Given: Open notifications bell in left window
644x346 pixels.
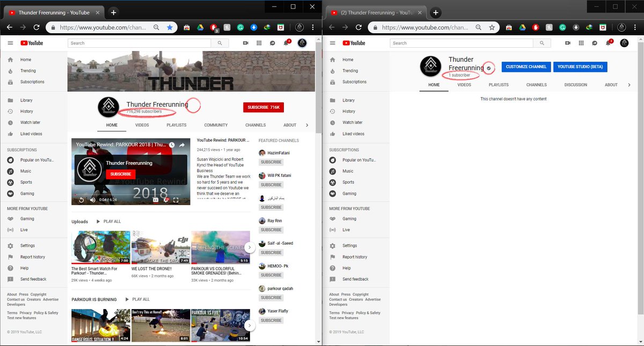Looking at the screenshot, I should tap(286, 43).
